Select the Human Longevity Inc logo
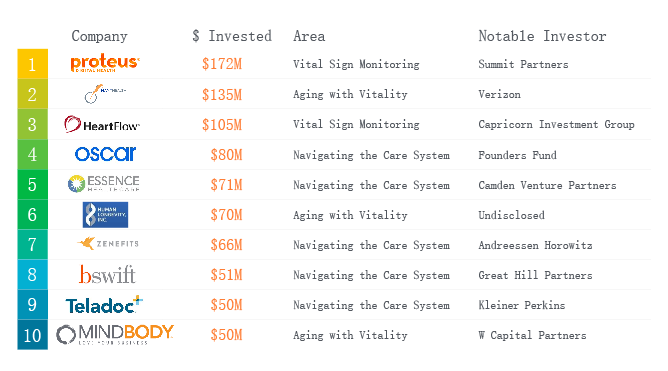Viewport: 668px width, 371px height. pos(105,215)
